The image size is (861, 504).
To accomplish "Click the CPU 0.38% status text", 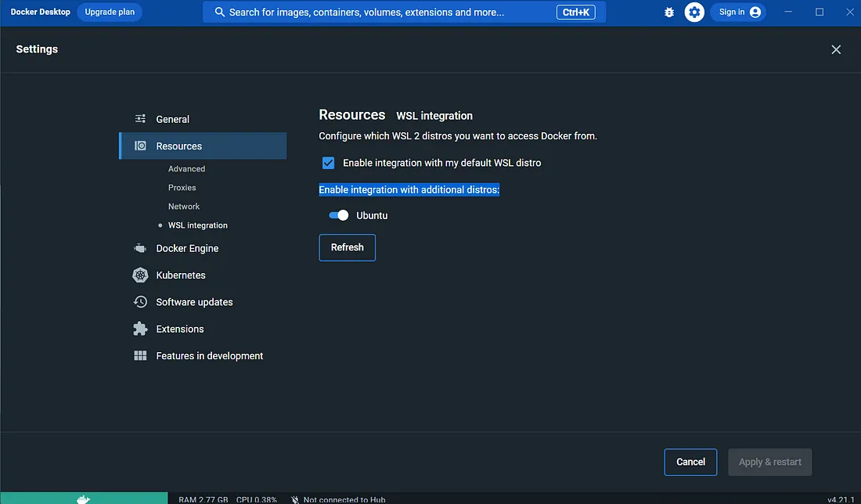I will point(257,499).
